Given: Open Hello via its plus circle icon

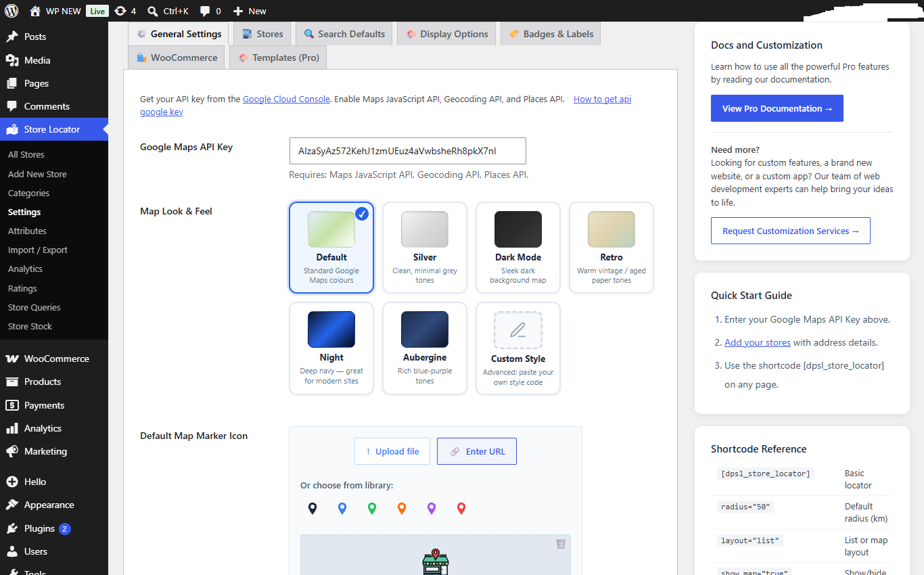Looking at the screenshot, I should click(x=12, y=482).
